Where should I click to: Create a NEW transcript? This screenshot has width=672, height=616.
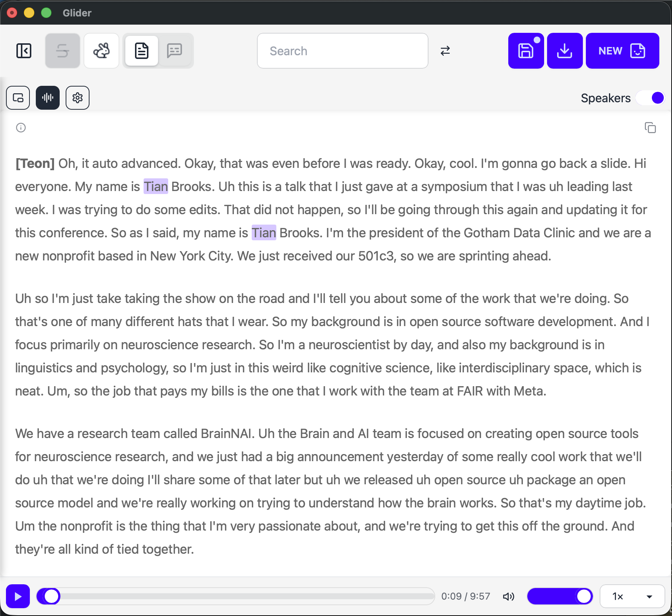[x=622, y=51]
